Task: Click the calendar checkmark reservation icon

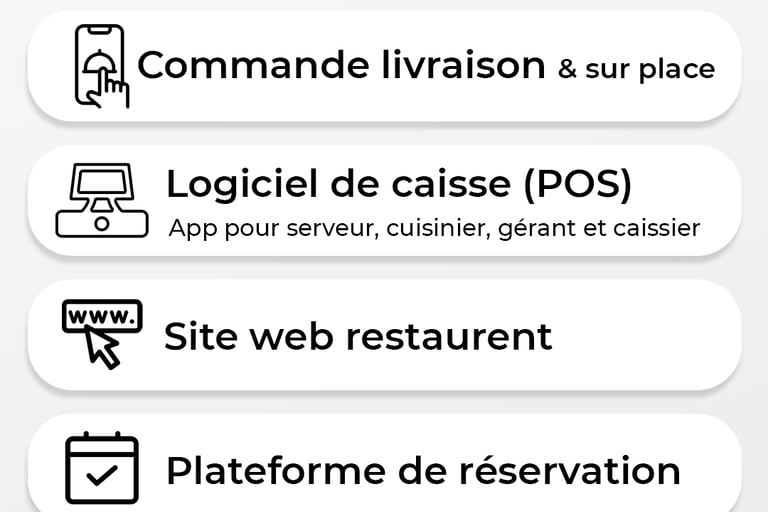Action: coord(102,468)
